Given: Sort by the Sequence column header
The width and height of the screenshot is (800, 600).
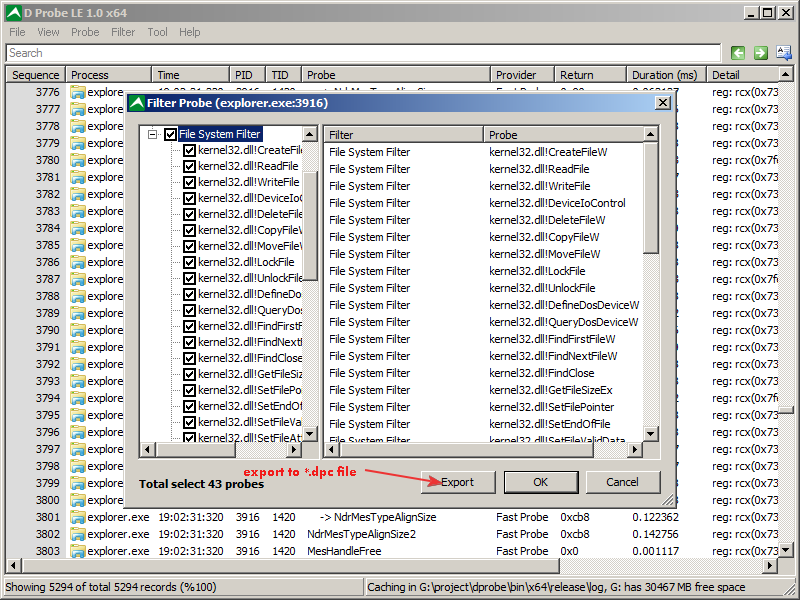Looking at the screenshot, I should 35,75.
